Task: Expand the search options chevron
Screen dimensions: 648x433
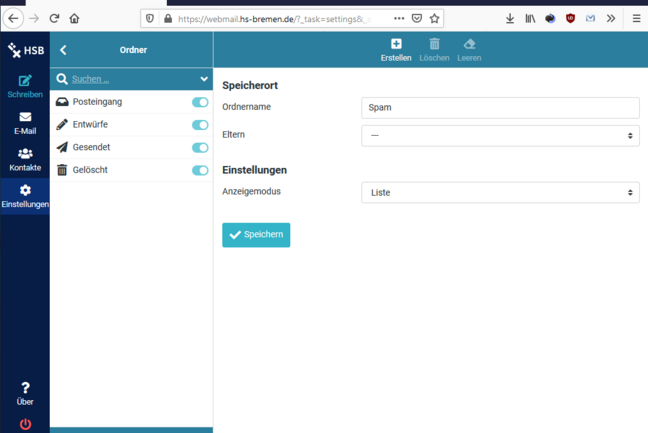Action: tap(204, 79)
